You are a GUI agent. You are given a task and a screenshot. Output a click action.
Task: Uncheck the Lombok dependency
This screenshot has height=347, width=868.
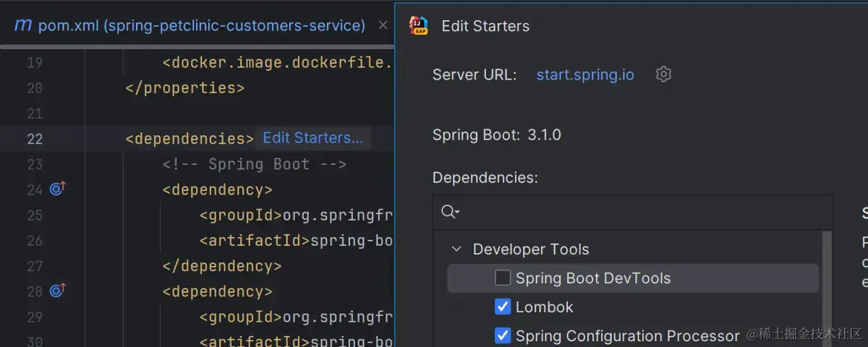tap(503, 307)
